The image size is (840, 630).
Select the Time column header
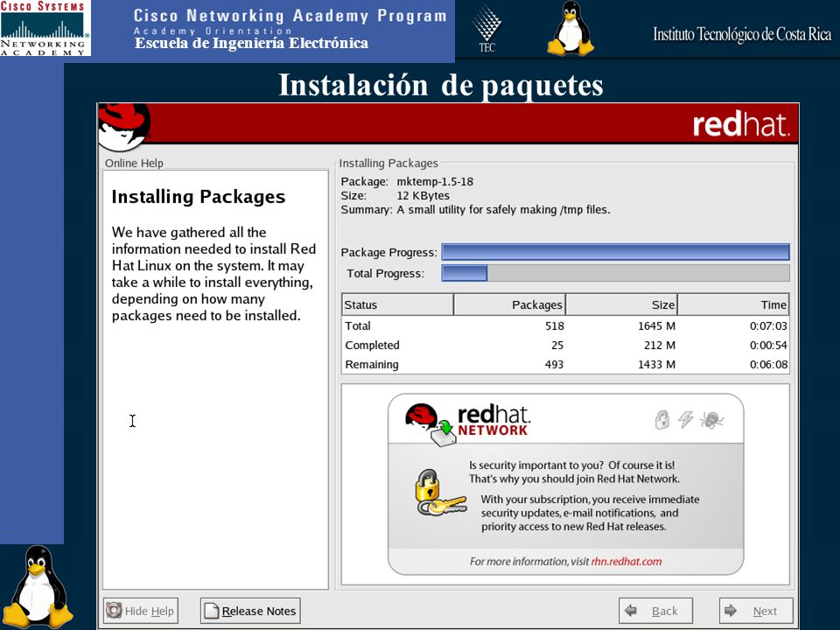click(x=733, y=304)
